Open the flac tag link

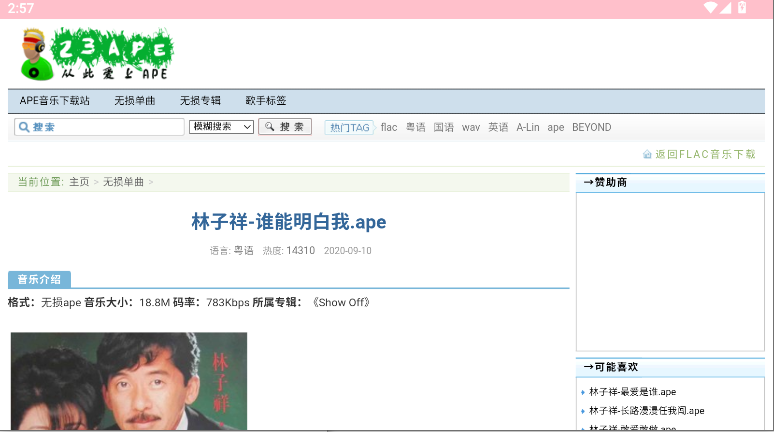(x=389, y=127)
